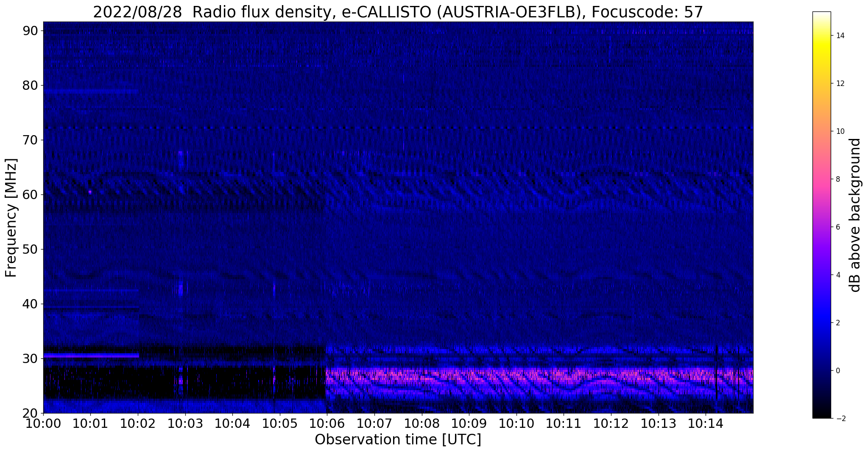Viewport: 868px width, 452px height.
Task: Click the colorbar tick value 10
Action: click(840, 131)
